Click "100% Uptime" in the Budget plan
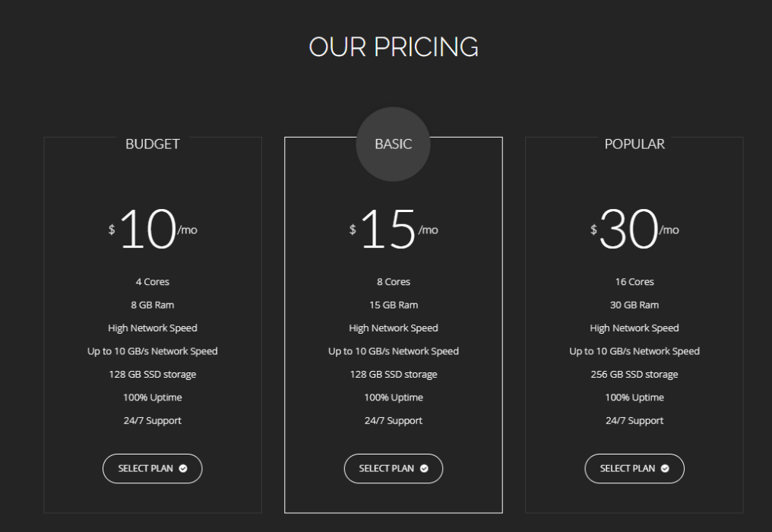This screenshot has height=532, width=772. 153,397
